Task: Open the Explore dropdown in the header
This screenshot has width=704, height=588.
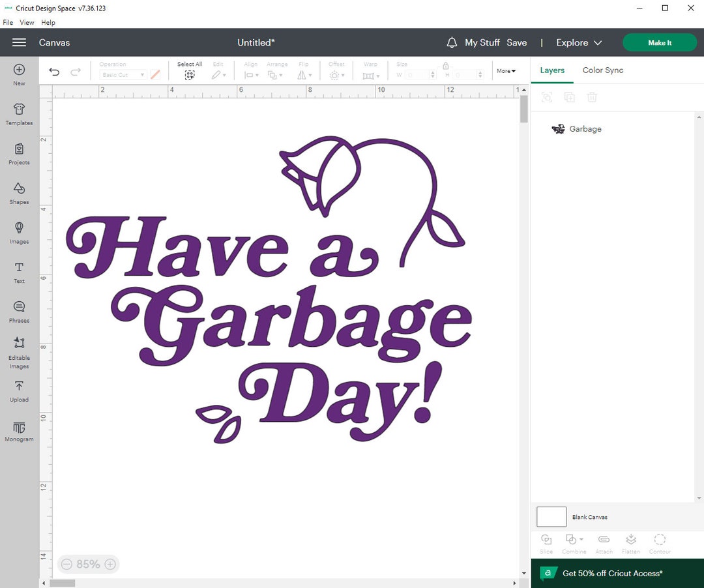Action: pos(578,42)
